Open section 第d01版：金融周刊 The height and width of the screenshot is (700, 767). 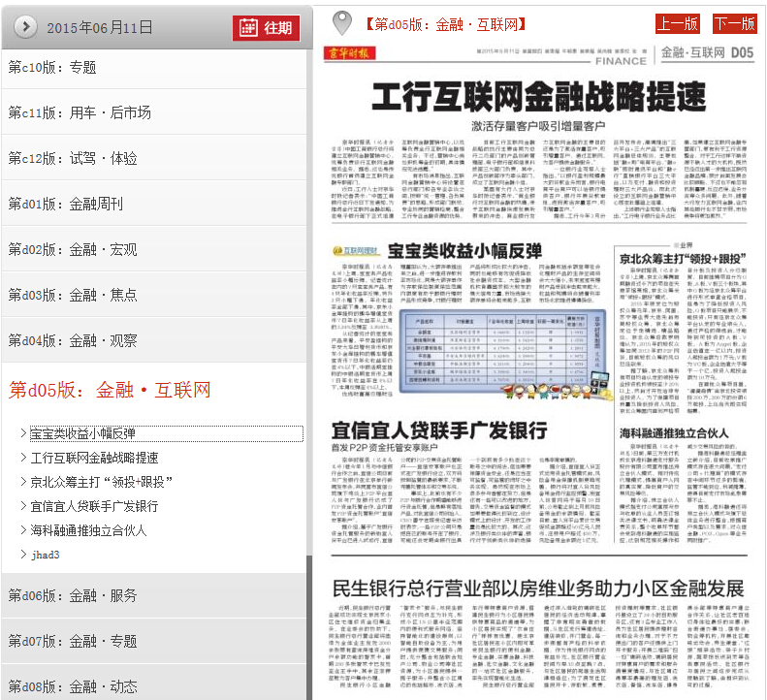[154, 204]
